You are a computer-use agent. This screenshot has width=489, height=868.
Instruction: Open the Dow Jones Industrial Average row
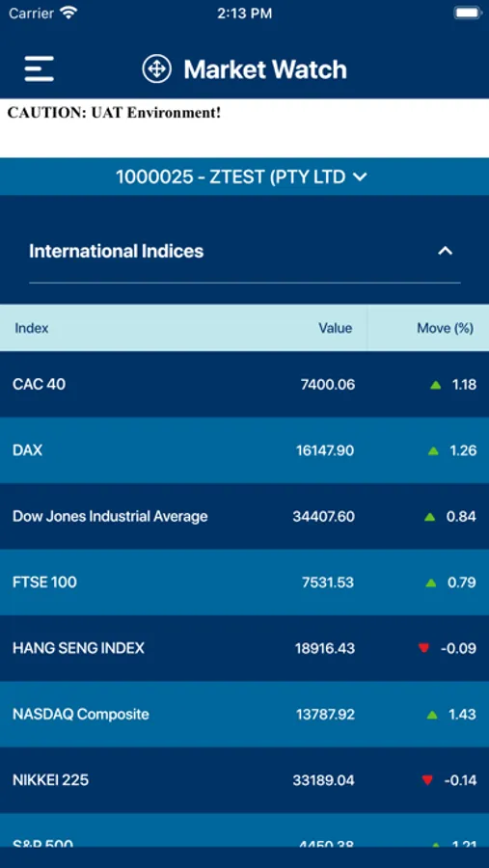pos(244,517)
